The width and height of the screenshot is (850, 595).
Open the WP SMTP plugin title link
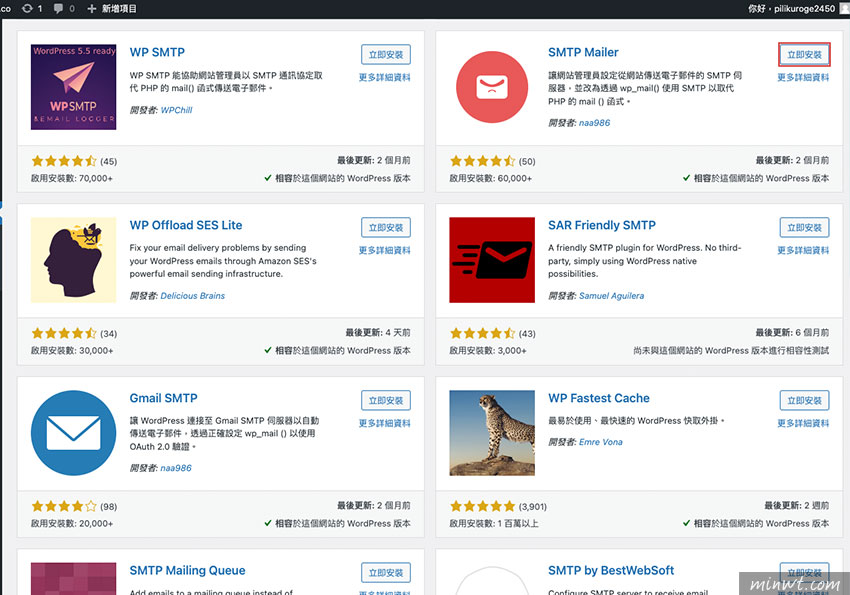coord(157,52)
